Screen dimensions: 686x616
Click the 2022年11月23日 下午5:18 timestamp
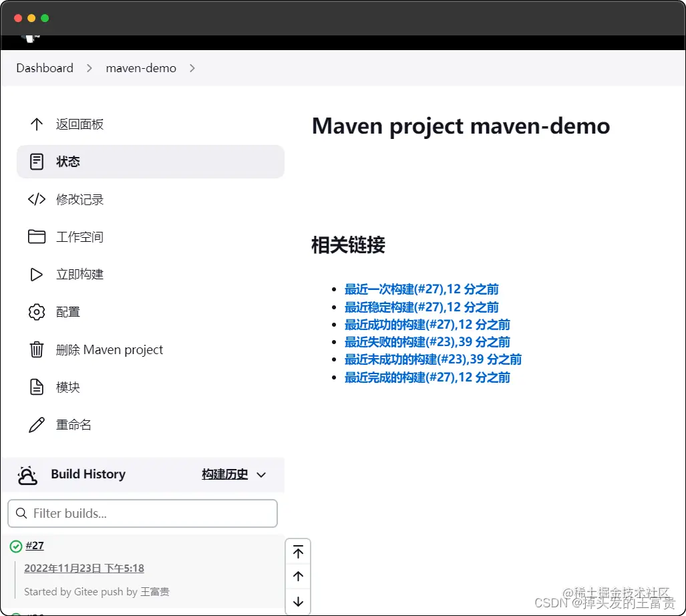[84, 569]
